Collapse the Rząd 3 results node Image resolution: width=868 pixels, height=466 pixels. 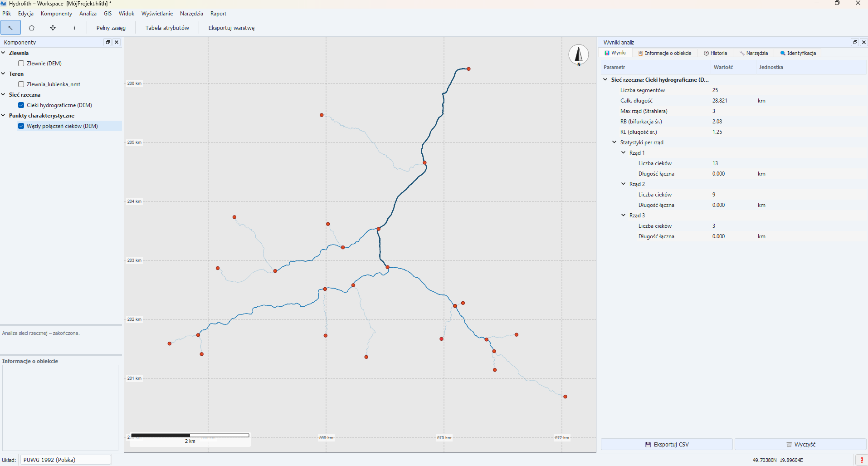(x=624, y=215)
